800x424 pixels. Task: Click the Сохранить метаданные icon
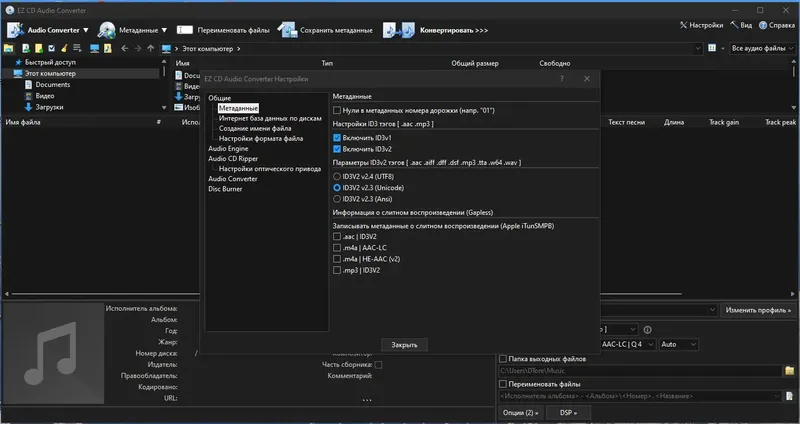(x=287, y=30)
